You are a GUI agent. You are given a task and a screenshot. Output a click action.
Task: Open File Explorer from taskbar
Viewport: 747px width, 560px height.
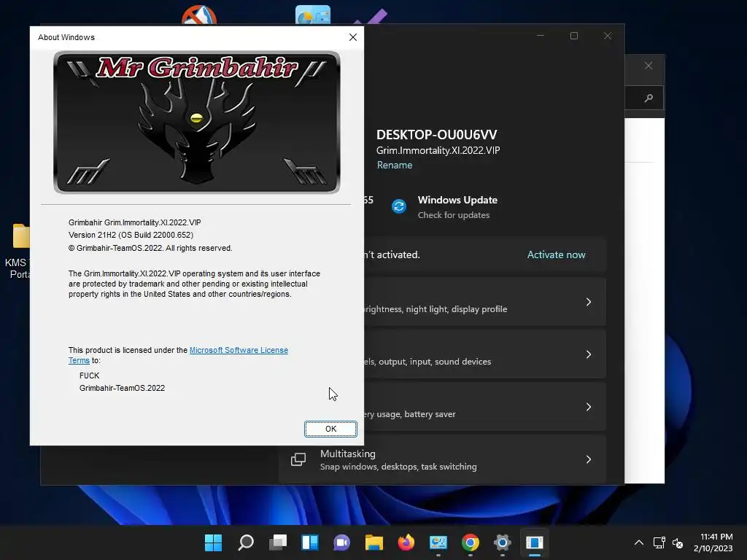[x=374, y=542]
